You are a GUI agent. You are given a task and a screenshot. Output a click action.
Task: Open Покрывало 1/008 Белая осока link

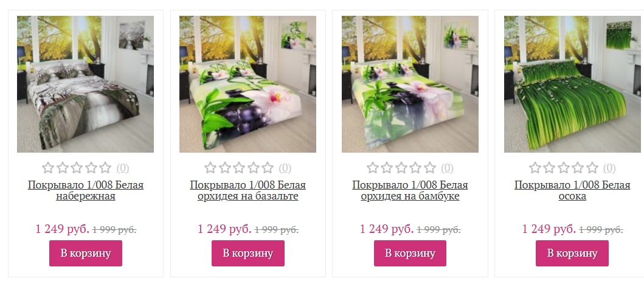(572, 190)
